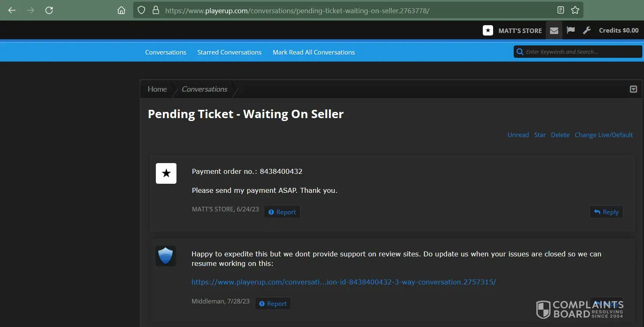Click the shield tracking protection icon

141,10
